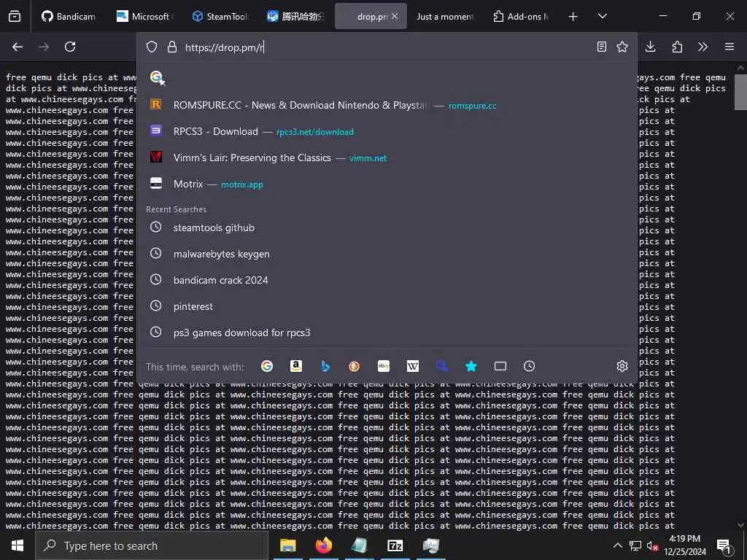Open the Firefox application menu

[x=729, y=47]
